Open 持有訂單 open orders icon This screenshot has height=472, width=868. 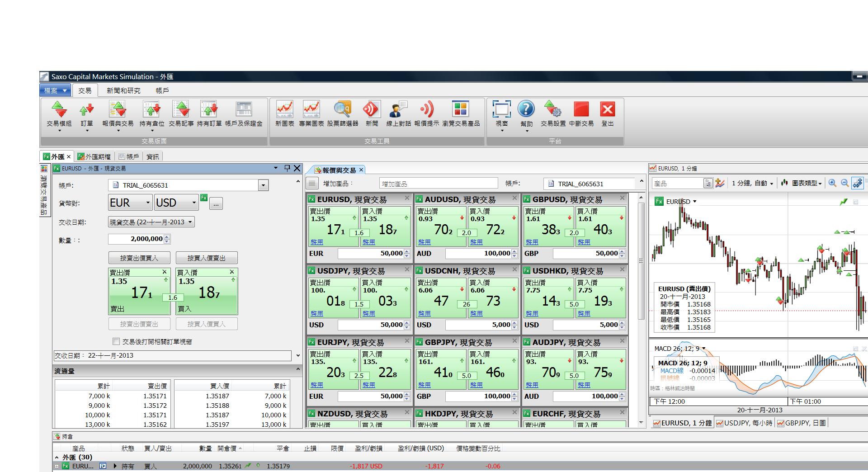coord(209,114)
